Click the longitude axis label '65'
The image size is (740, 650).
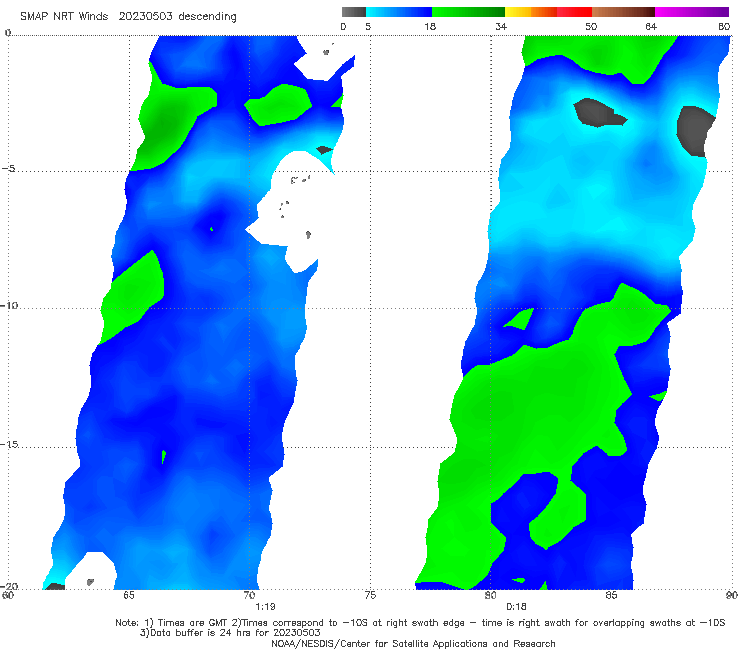[129, 595]
